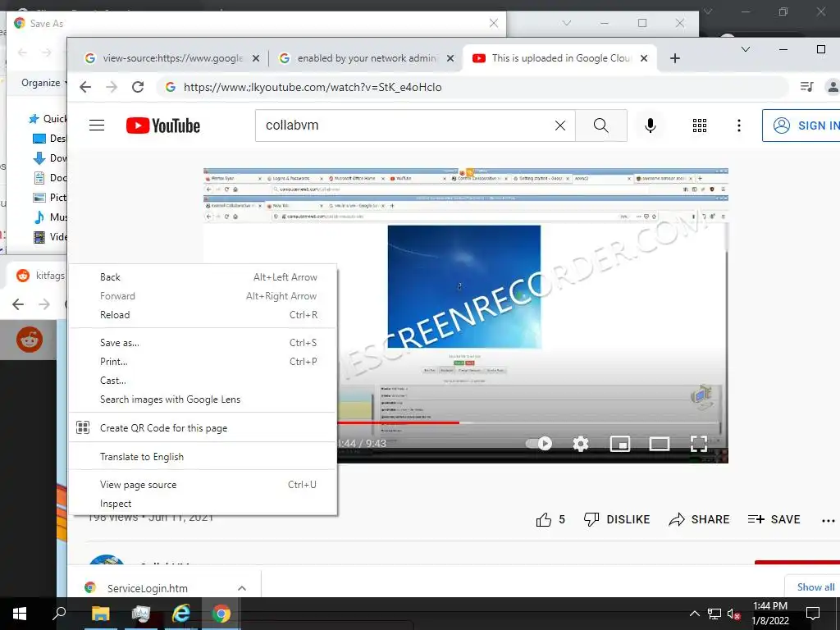Open the YouTube apps grid
This screenshot has height=630, width=840.
[700, 126]
